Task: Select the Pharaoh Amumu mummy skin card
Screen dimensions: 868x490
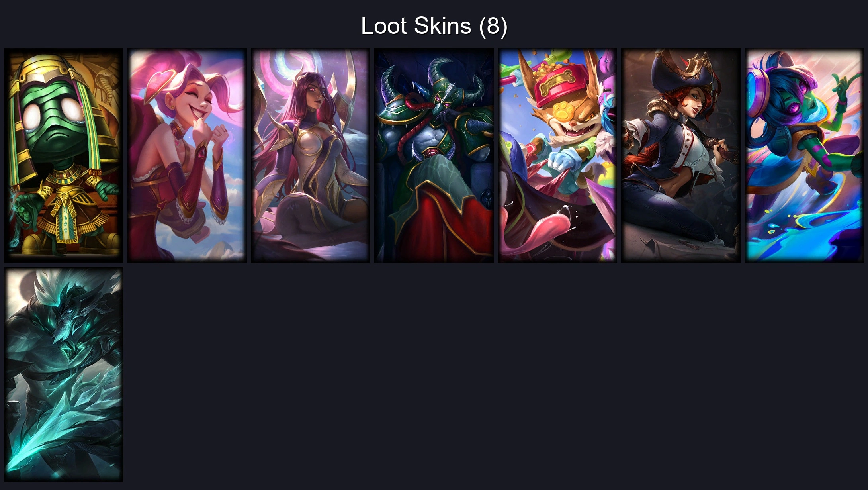Action: (64, 155)
